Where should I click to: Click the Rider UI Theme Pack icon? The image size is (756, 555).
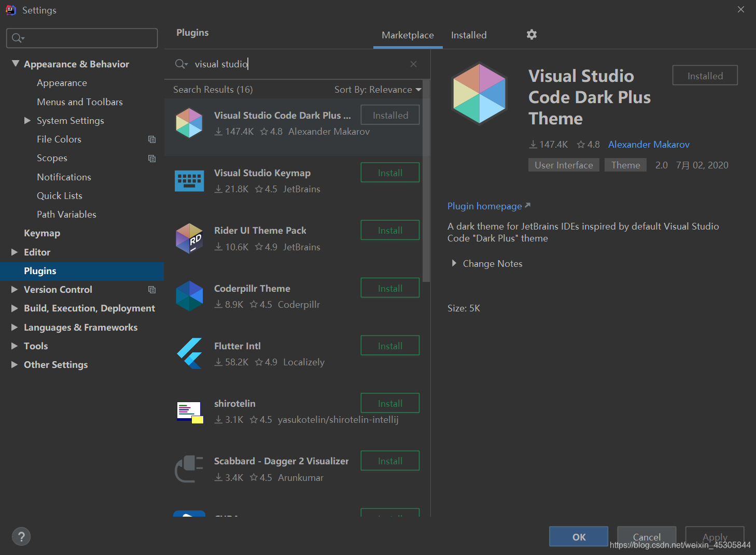pyautogui.click(x=189, y=238)
